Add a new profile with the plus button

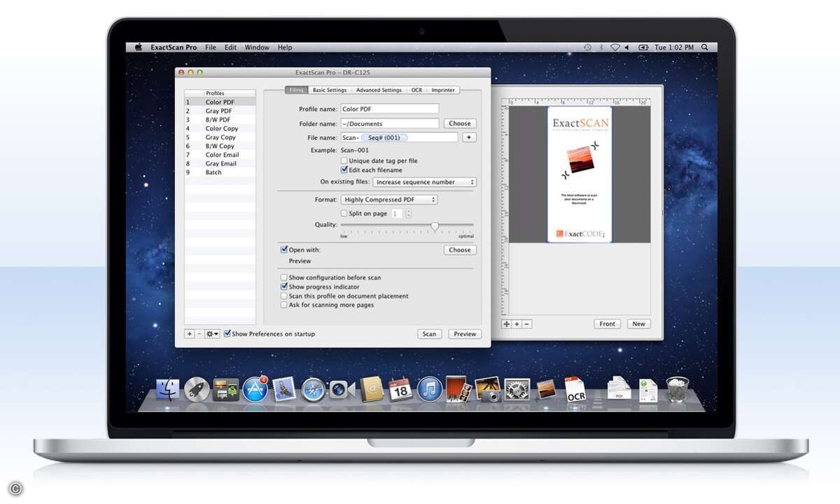click(x=189, y=334)
